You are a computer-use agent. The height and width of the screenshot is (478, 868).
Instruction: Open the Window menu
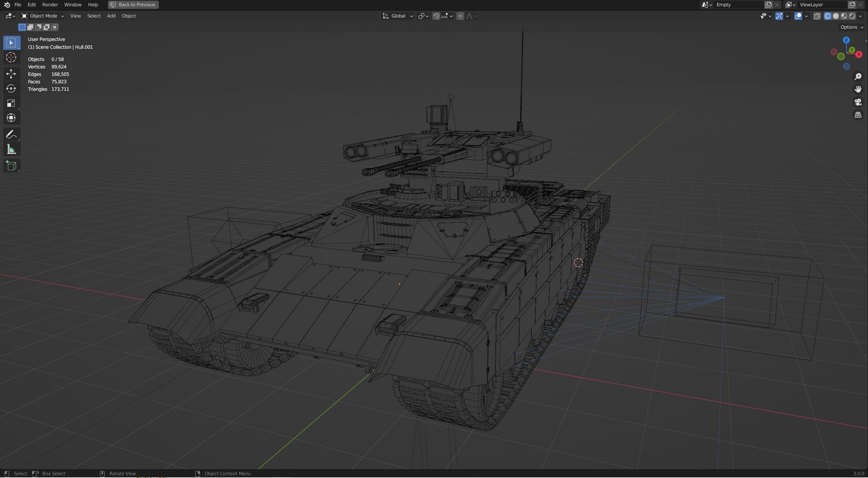click(73, 5)
